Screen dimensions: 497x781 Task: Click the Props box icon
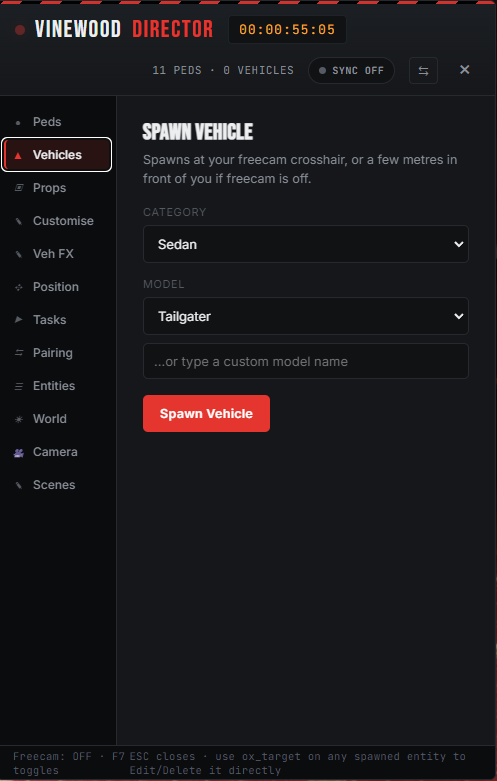pos(19,188)
